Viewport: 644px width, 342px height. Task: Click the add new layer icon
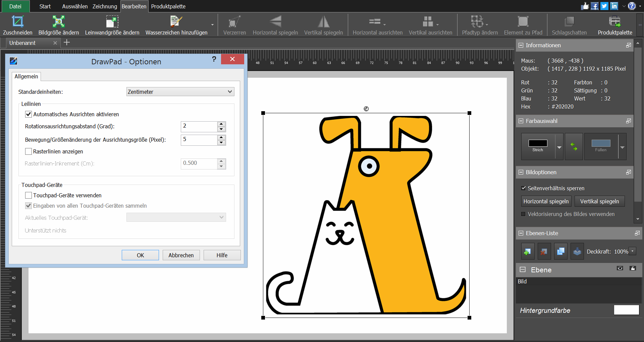click(x=528, y=252)
